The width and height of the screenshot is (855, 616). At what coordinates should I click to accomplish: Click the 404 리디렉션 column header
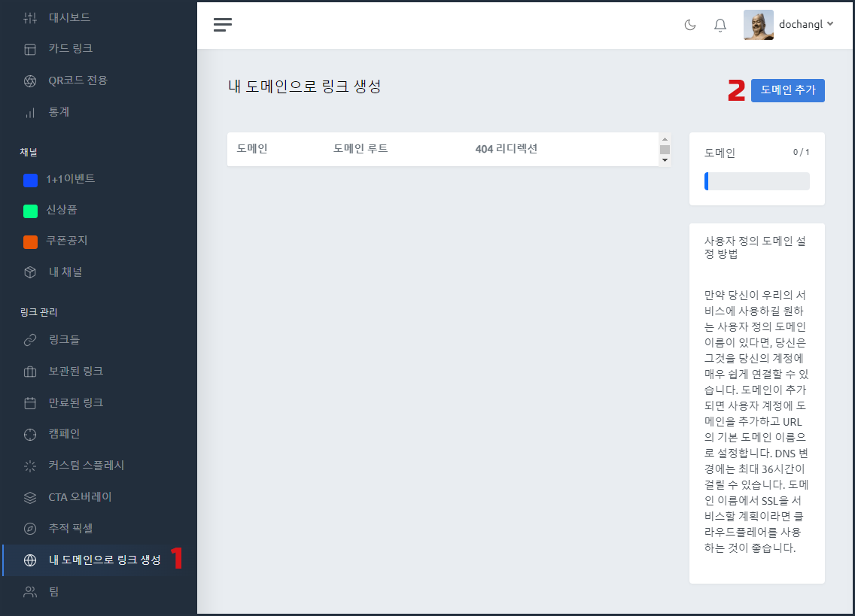(x=506, y=148)
